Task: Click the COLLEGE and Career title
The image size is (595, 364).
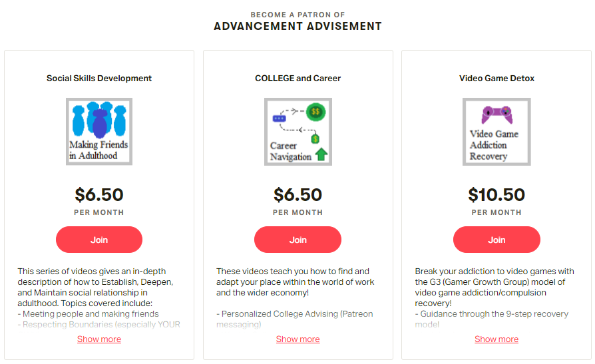Action: click(298, 78)
